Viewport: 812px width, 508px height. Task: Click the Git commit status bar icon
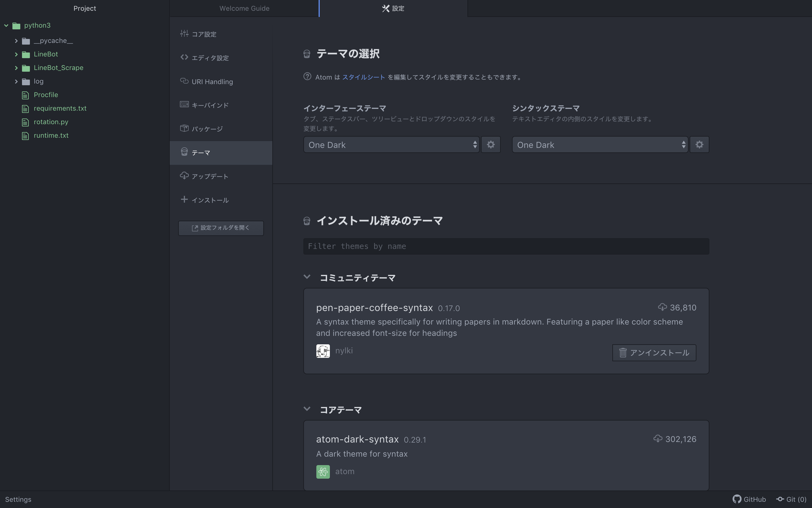pyautogui.click(x=780, y=499)
